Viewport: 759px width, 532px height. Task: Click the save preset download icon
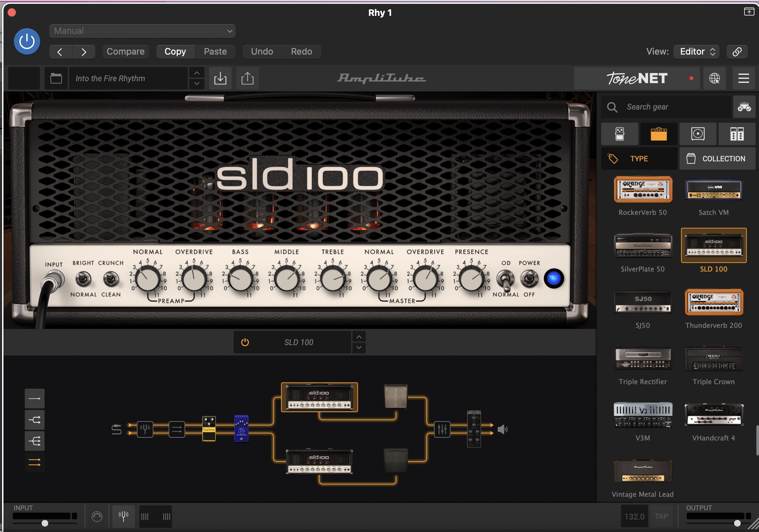click(x=220, y=78)
